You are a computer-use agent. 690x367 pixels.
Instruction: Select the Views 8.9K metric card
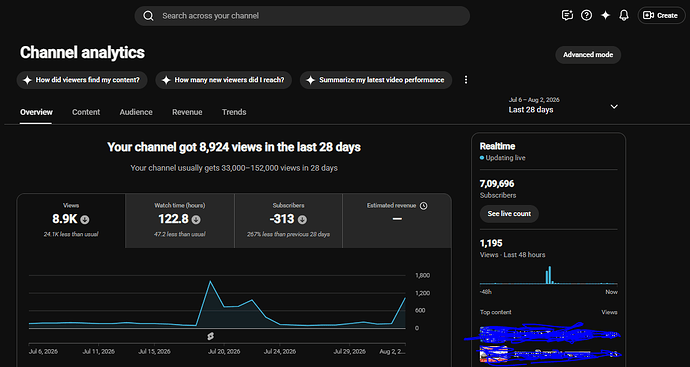click(x=71, y=220)
